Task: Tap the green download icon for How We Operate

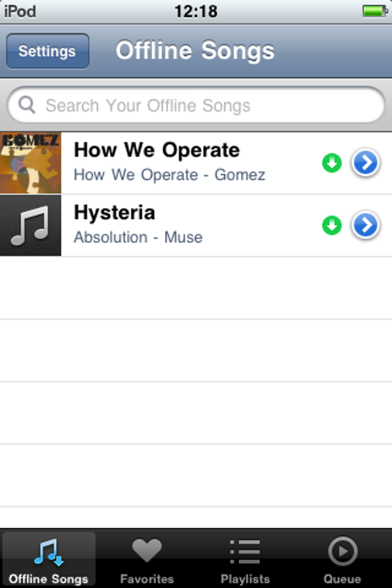Action: coord(332,163)
